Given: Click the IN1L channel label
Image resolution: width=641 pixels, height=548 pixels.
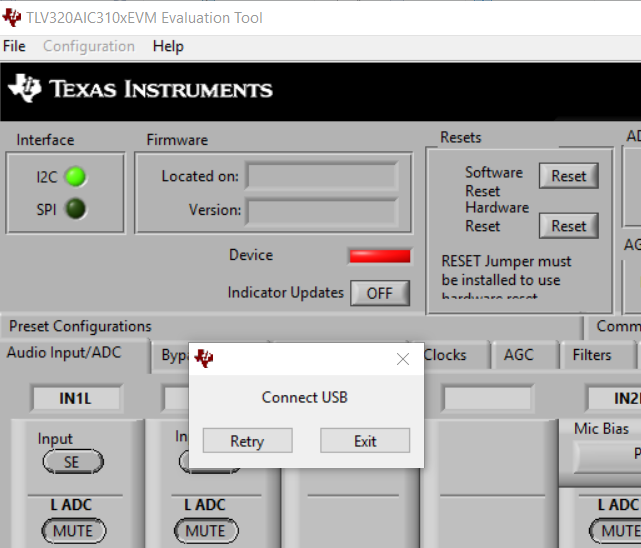Looking at the screenshot, I should 76,398.
